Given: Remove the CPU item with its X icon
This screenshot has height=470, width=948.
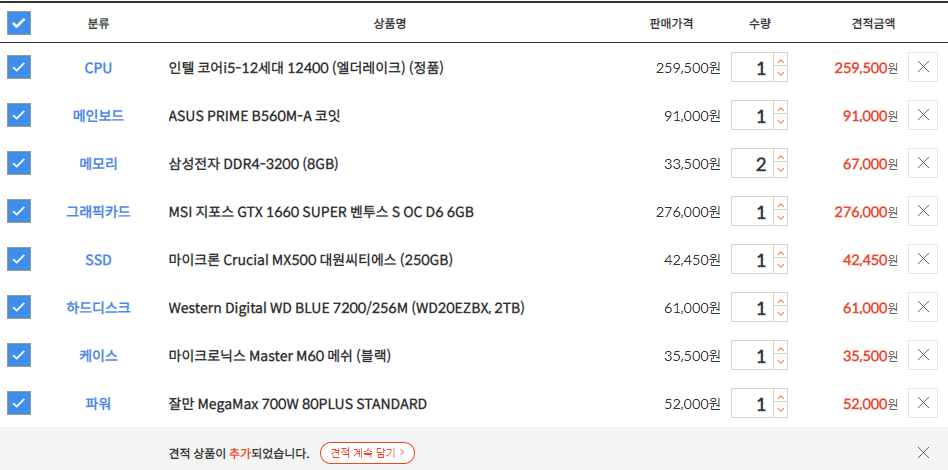Looking at the screenshot, I should (923, 67).
